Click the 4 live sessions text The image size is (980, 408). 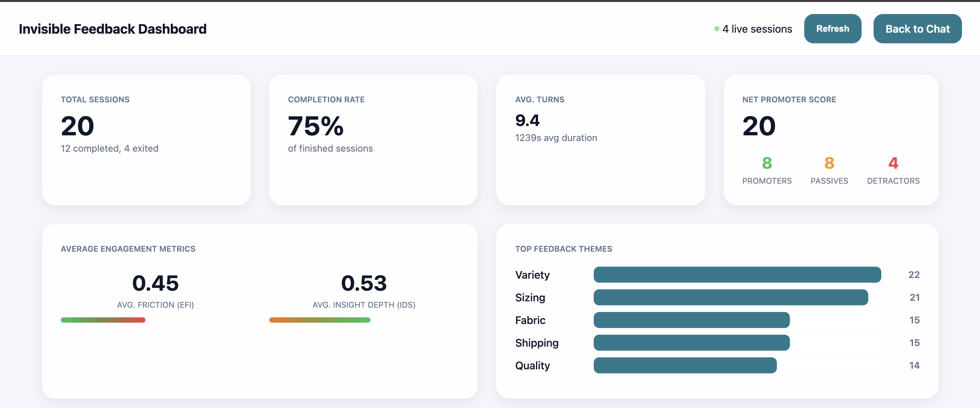click(757, 29)
